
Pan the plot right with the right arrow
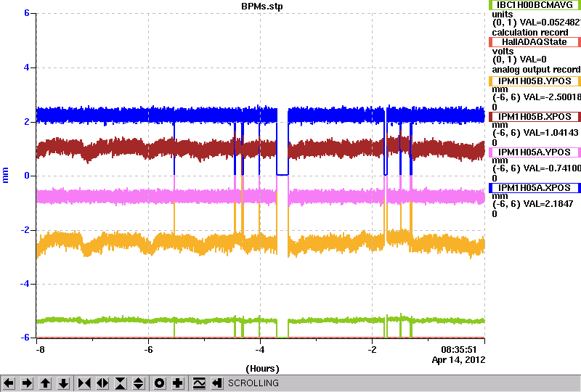click(27, 383)
